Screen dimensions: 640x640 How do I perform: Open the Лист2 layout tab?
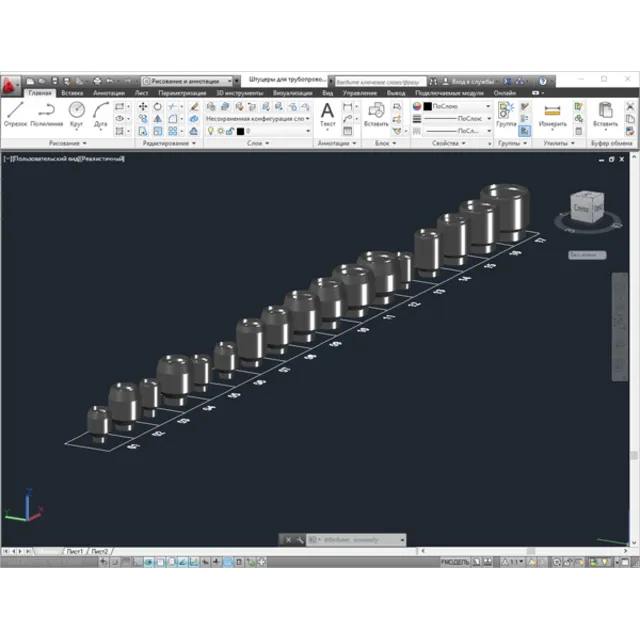[100, 551]
